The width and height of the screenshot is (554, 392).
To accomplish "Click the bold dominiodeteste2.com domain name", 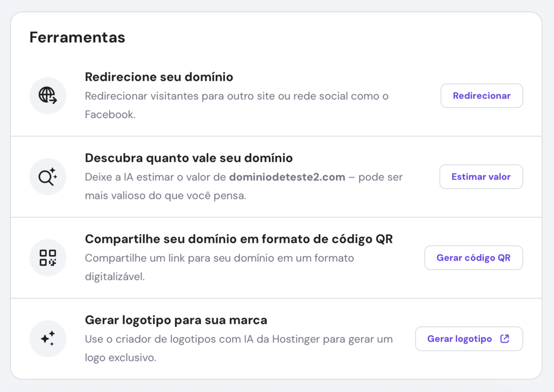I will [288, 177].
